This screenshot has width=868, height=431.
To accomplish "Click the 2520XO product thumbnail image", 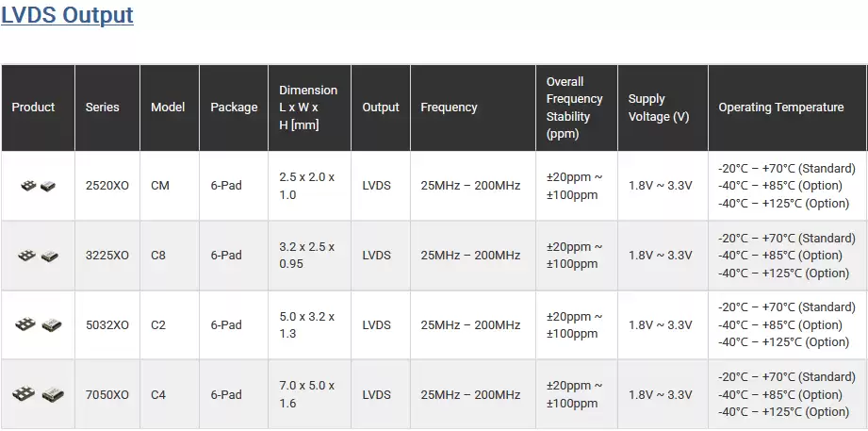I will coord(39,186).
